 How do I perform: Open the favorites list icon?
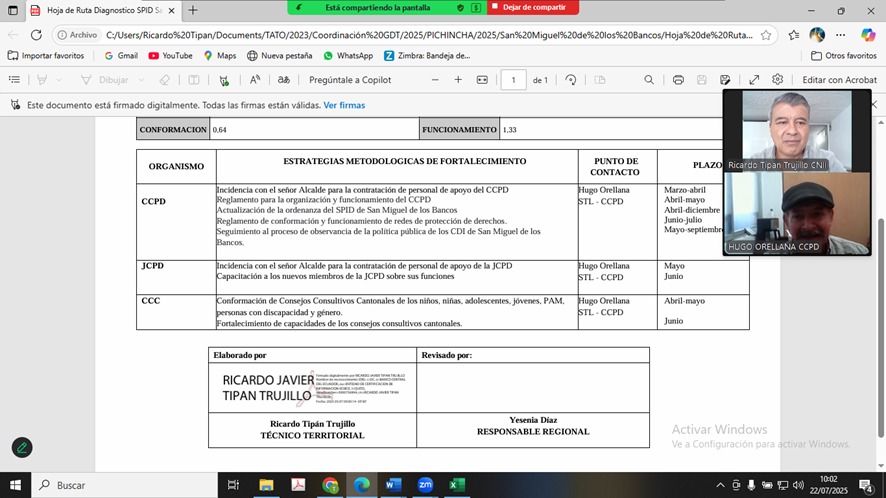(x=794, y=35)
